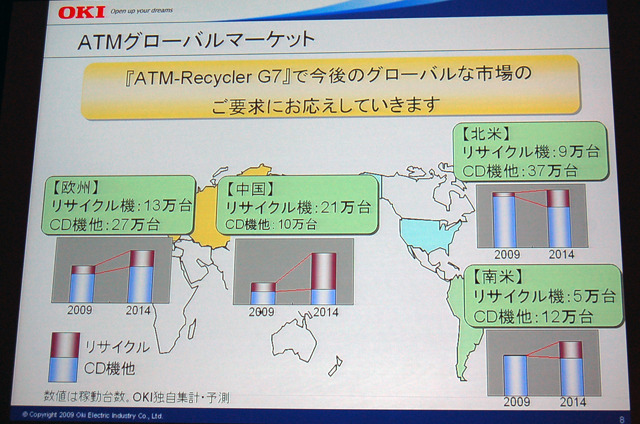This screenshot has width=640, height=424.
Task: Click 'リサイクル機:5万台' text
Action: (x=544, y=296)
